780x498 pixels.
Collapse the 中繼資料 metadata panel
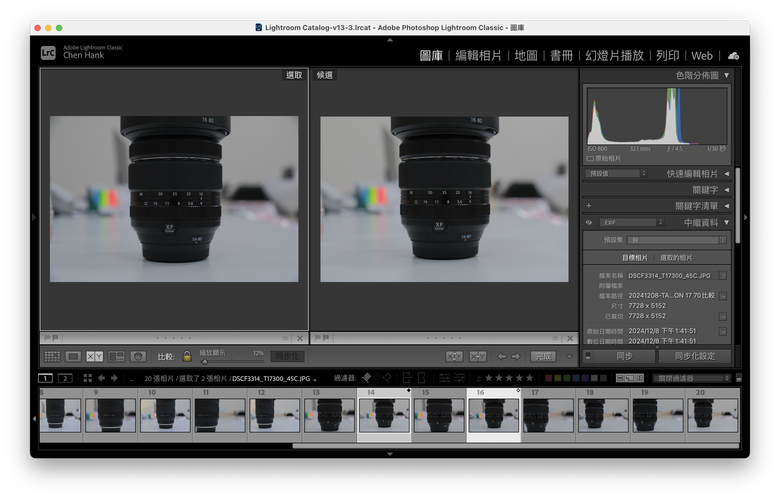click(x=727, y=222)
